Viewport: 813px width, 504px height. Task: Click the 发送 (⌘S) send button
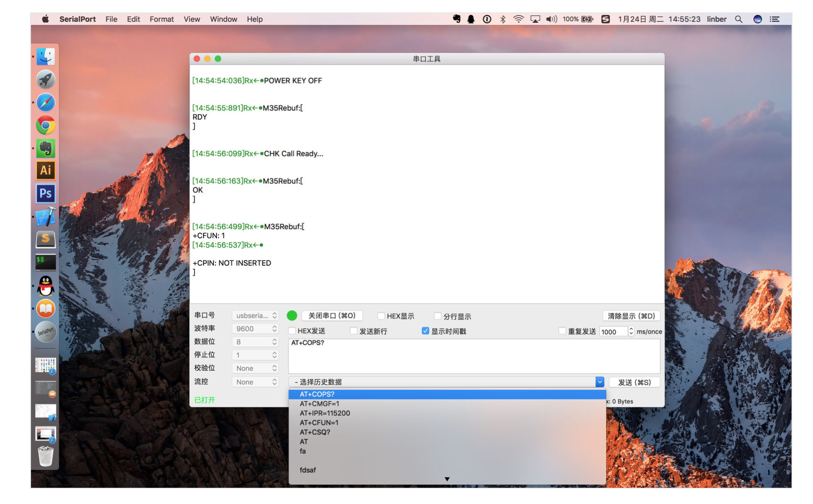634,382
